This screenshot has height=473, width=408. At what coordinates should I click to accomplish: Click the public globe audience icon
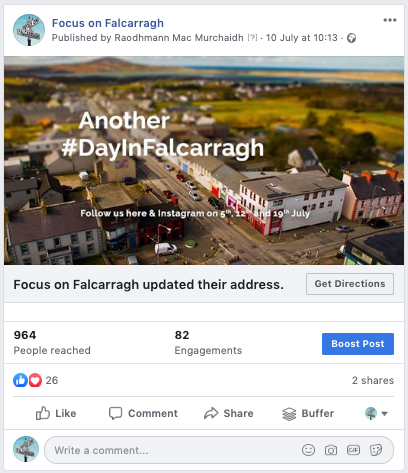coord(352,38)
